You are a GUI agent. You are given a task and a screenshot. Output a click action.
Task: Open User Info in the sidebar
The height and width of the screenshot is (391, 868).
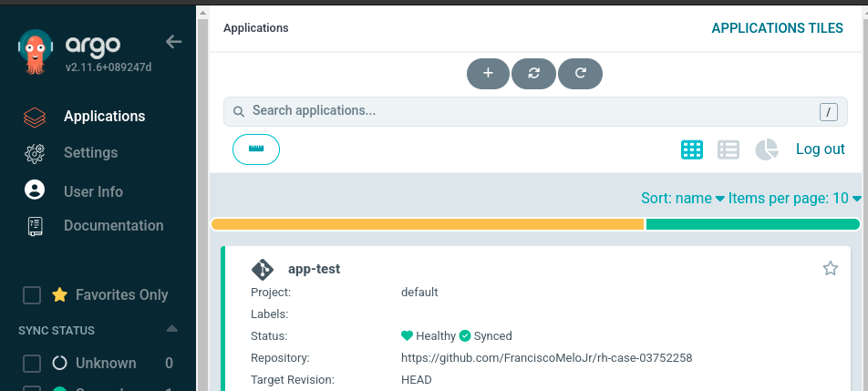[93, 191]
